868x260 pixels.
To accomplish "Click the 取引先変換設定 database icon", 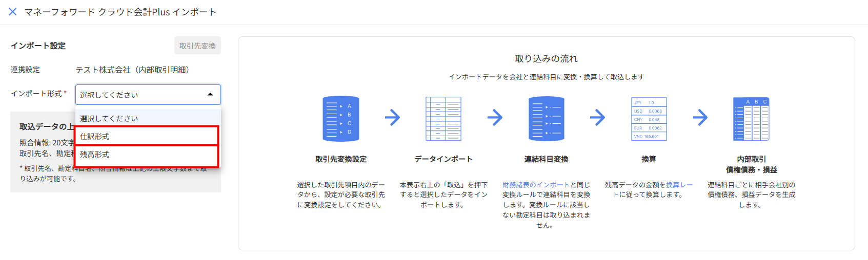I will coord(341,119).
